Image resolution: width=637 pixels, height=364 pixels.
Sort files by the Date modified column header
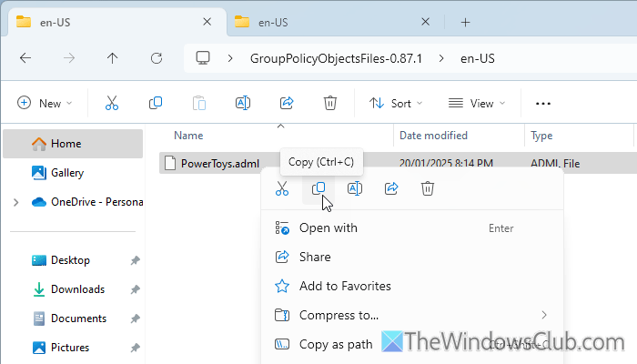coord(435,136)
